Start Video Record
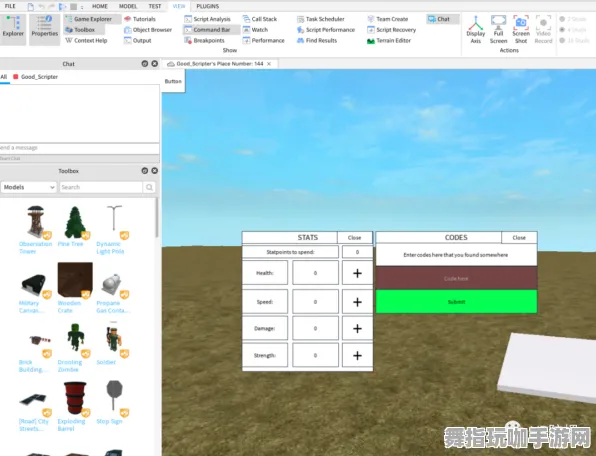This screenshot has width=596, height=456. tap(543, 29)
